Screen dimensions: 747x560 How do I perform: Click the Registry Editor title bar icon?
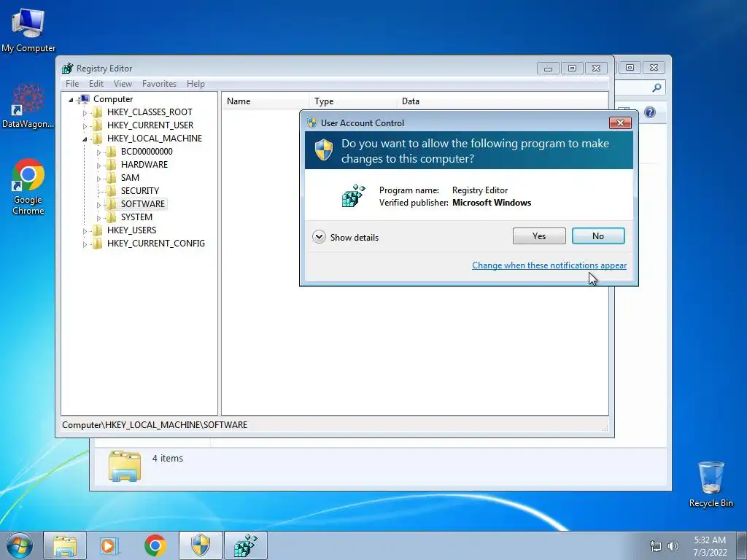tap(68, 68)
